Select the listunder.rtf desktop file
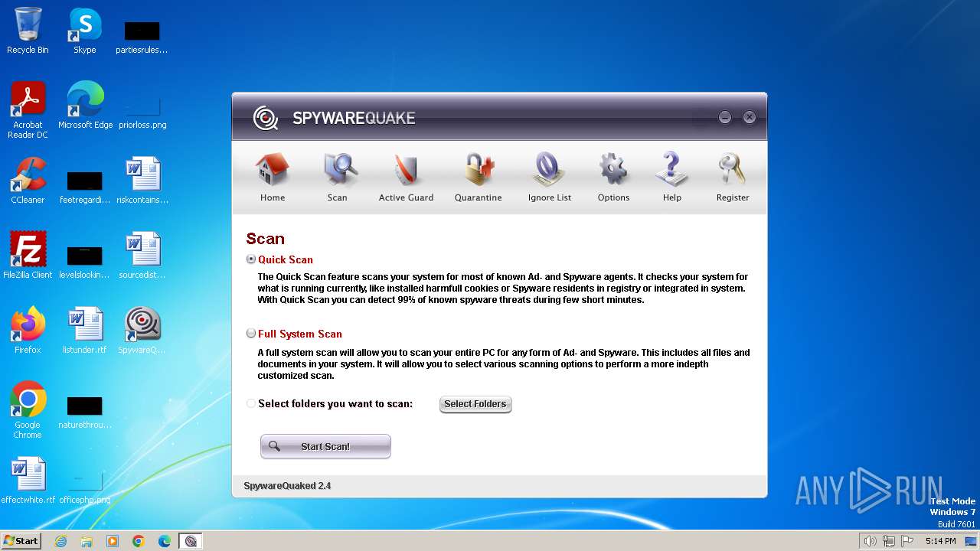The image size is (980, 551). (x=85, y=330)
